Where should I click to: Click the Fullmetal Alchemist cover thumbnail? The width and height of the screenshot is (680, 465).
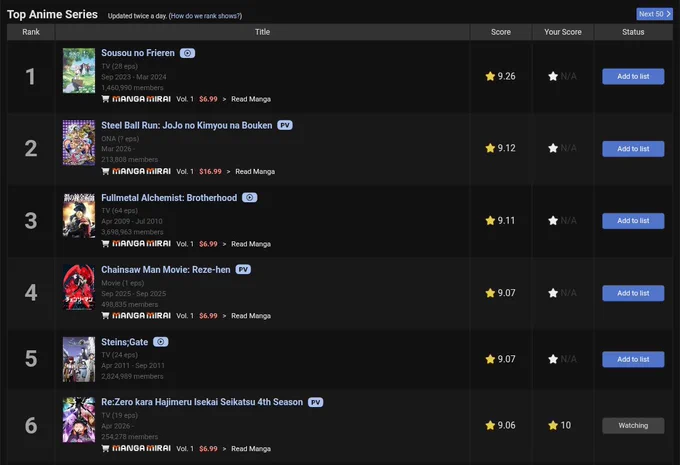pos(79,215)
